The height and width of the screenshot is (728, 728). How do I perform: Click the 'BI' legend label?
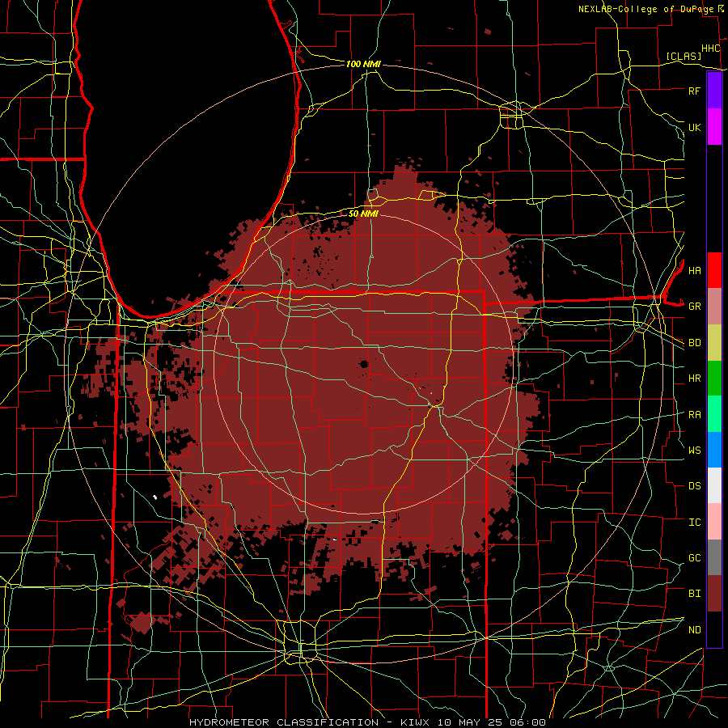(694, 594)
